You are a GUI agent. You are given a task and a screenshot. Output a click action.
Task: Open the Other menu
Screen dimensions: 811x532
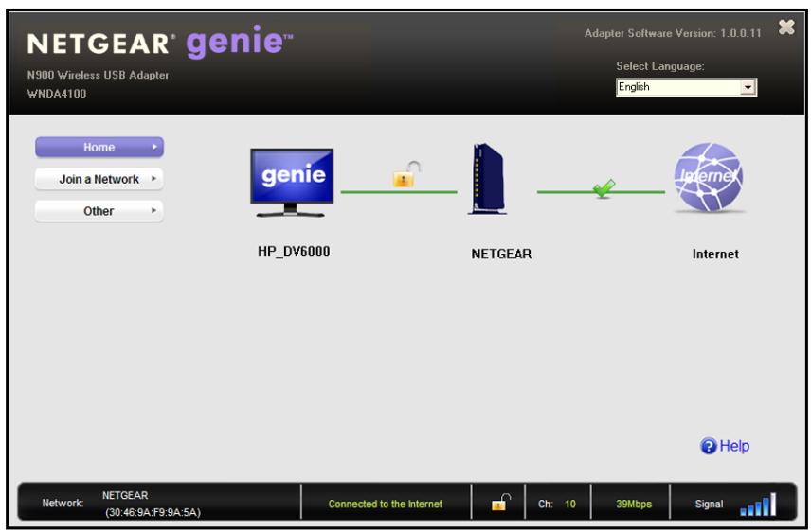pyautogui.click(x=99, y=211)
